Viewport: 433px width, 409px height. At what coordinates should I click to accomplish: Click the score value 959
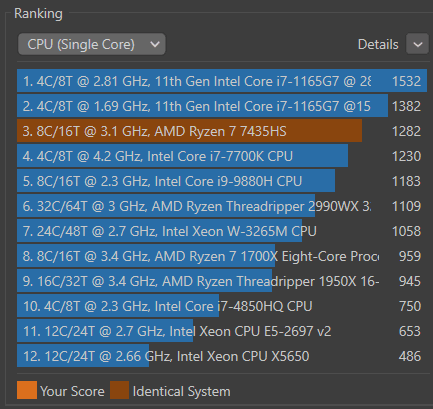tap(410, 256)
